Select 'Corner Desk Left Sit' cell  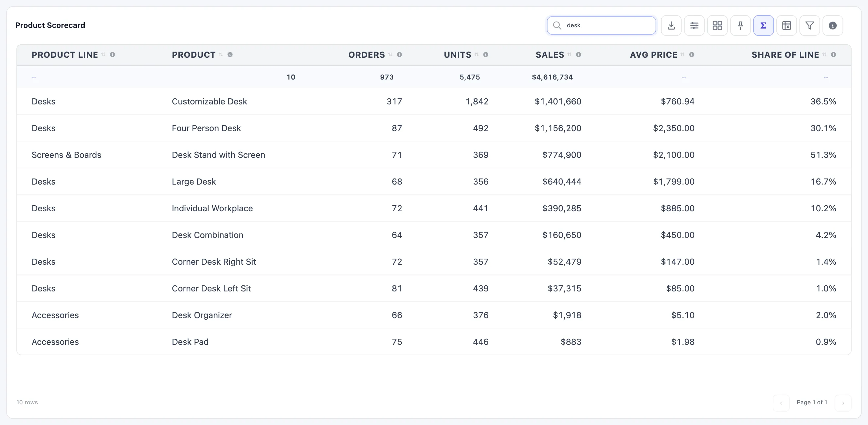(x=211, y=288)
